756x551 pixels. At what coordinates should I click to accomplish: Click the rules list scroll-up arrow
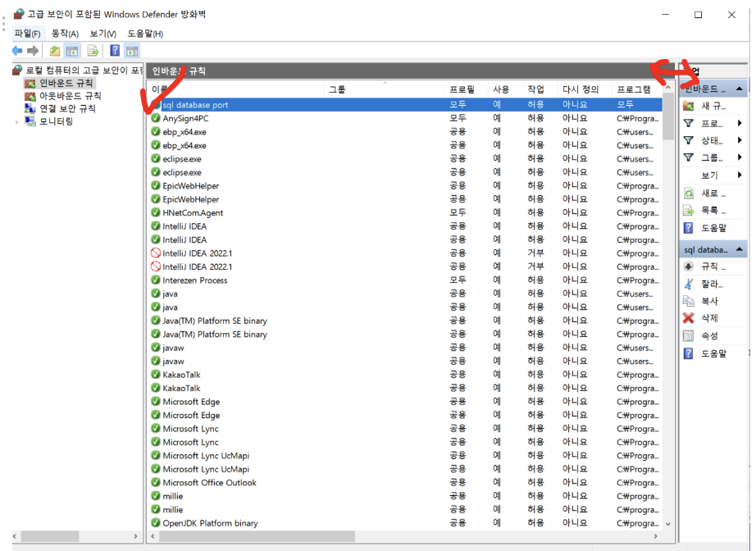pyautogui.click(x=667, y=87)
